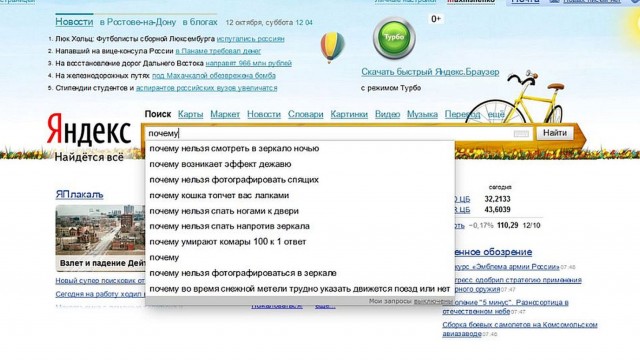Click 'выключены' next to Мои запросы
The image size is (640, 360).
coord(433,301)
